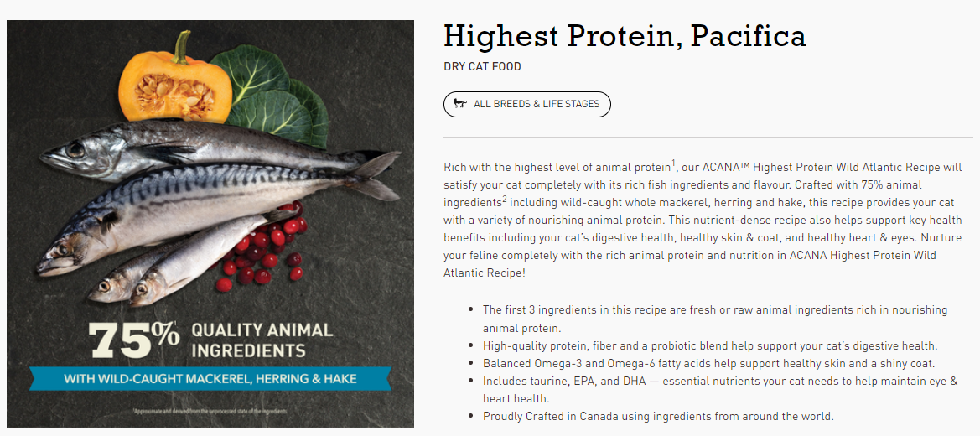Click footnote superscript 2 after ingredients
The image size is (980, 436).
point(504,199)
